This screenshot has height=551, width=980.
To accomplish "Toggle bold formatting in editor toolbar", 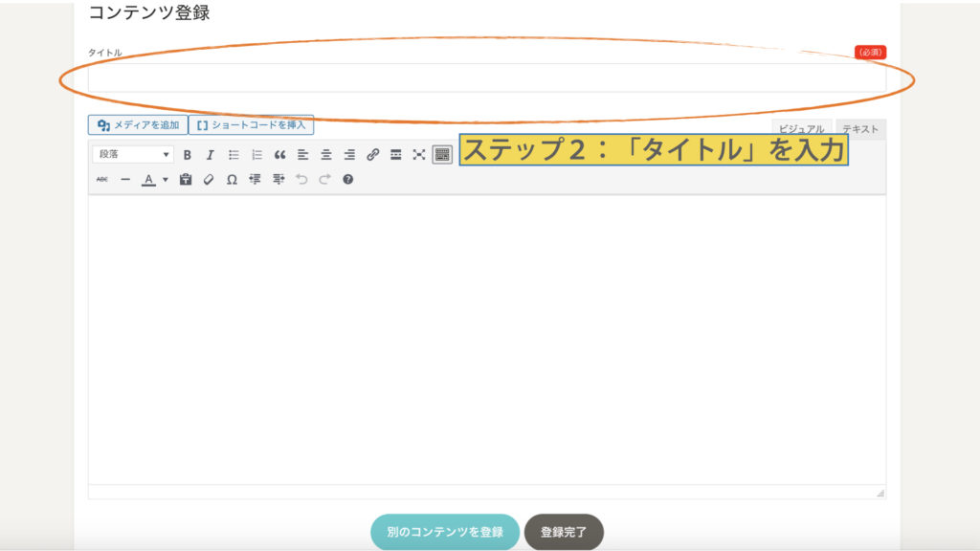I will [x=187, y=155].
